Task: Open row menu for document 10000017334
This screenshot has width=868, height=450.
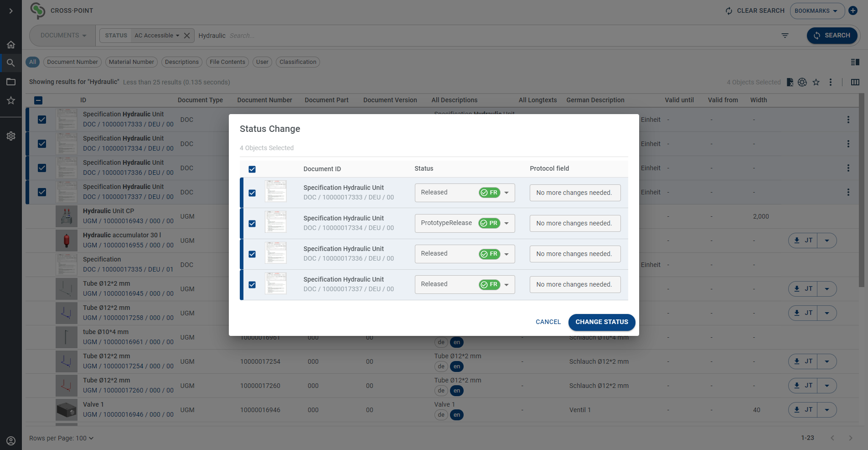Action: tap(848, 144)
